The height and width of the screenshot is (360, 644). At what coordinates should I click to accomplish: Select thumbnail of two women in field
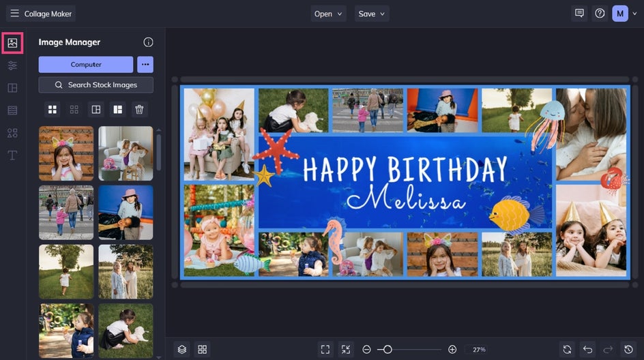tap(126, 272)
